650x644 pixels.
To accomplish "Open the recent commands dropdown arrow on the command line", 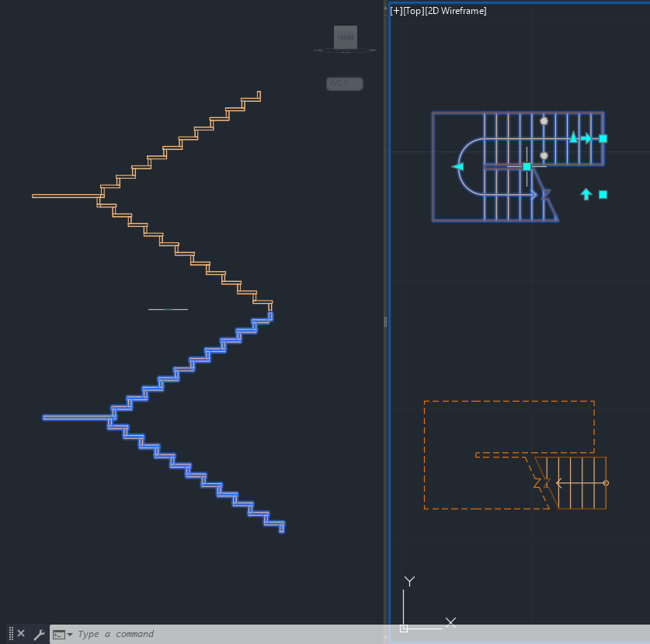I will 70,634.
